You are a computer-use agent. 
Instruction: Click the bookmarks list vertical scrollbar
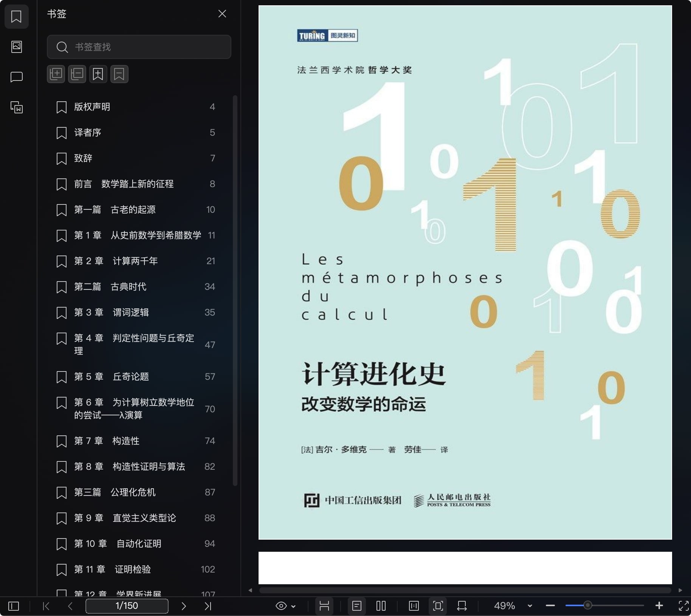(235, 290)
